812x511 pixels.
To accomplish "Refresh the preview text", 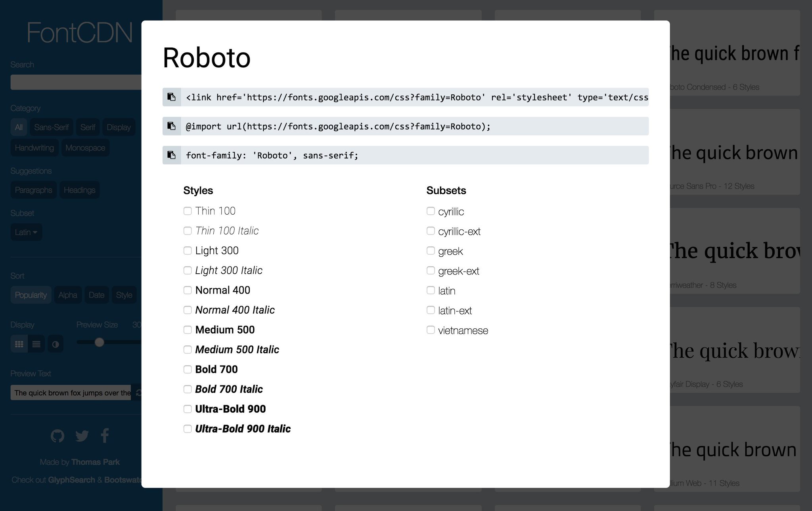I will pos(138,393).
